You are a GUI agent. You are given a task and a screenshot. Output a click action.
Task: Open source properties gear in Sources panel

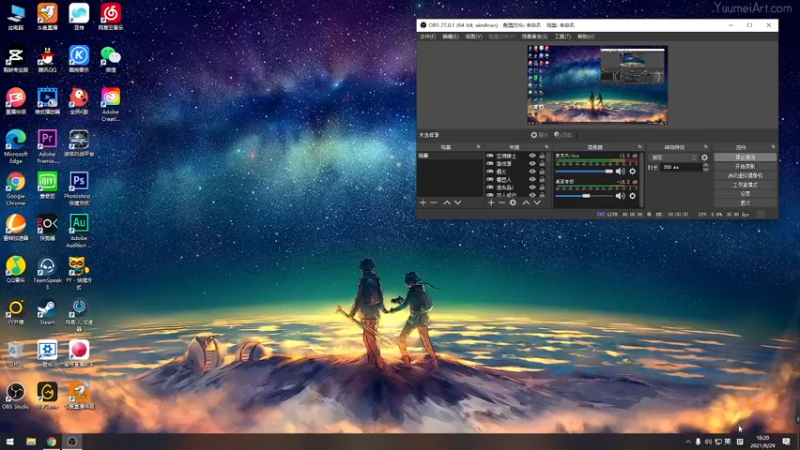pos(513,203)
